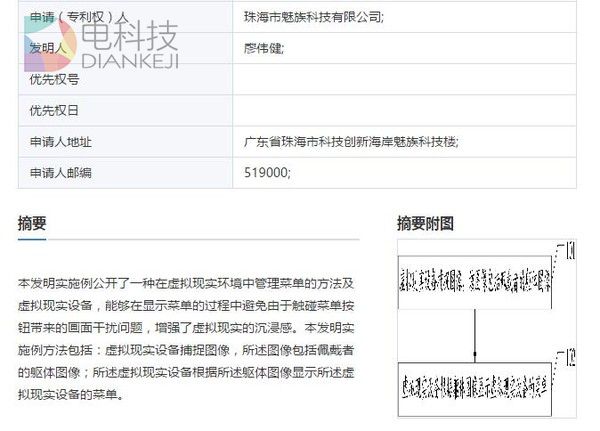This screenshot has height=431, width=600.
Task: Click the 发明人 label cell
Action: tap(125, 48)
